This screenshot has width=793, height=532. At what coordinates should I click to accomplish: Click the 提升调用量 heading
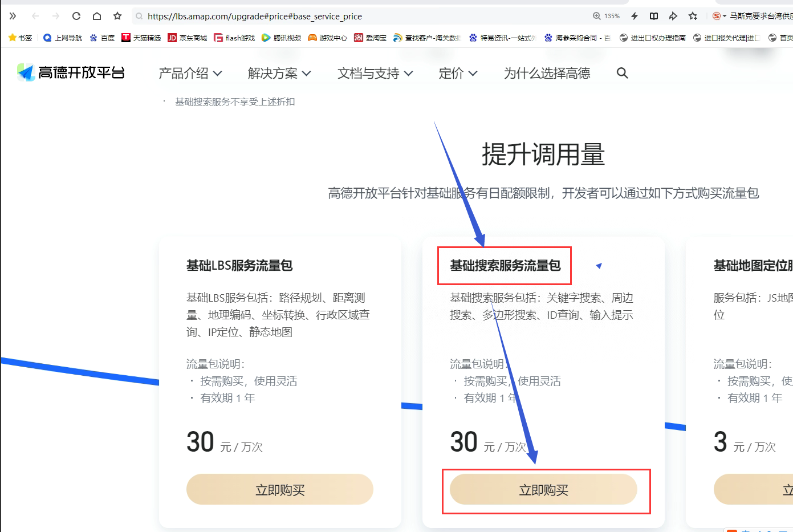(x=543, y=155)
